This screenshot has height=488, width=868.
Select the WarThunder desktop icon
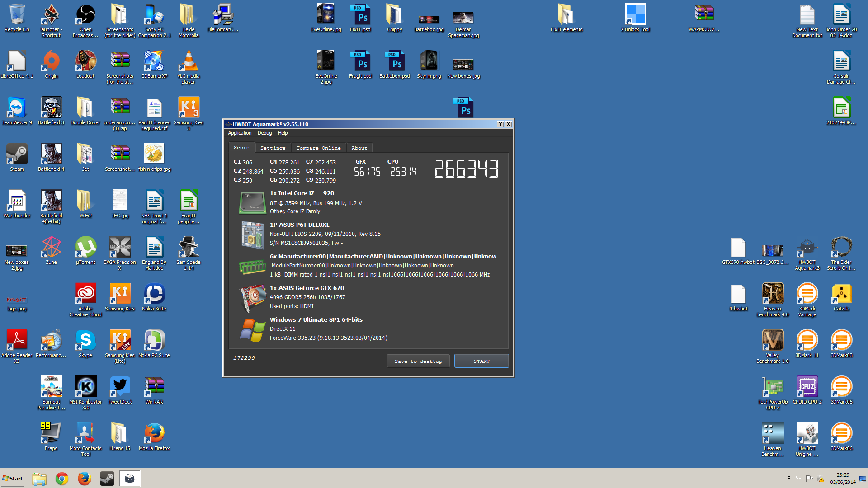[17, 204]
